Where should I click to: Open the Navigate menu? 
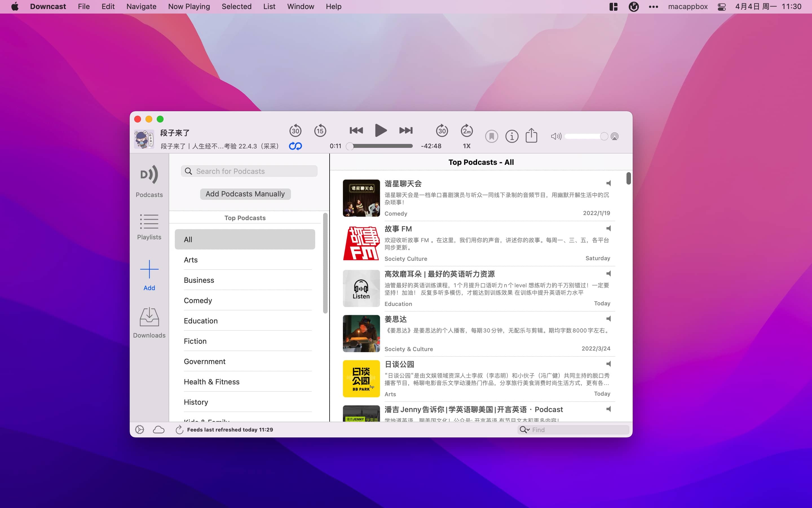[x=141, y=6]
